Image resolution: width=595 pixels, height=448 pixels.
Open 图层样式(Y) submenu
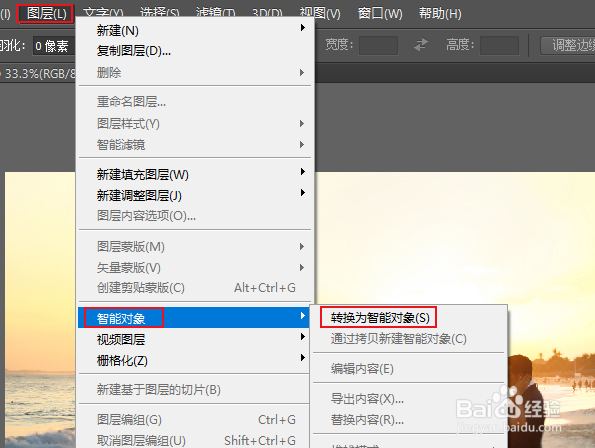point(195,124)
